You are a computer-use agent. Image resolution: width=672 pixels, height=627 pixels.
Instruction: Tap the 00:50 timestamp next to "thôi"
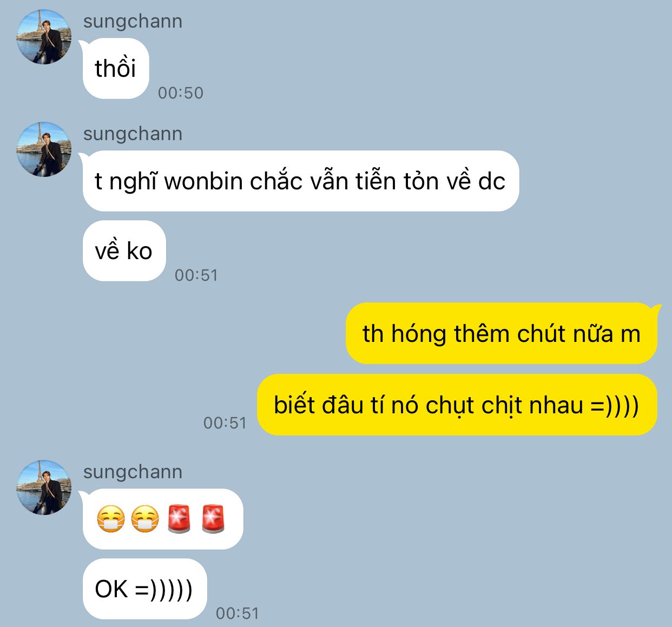click(x=181, y=93)
